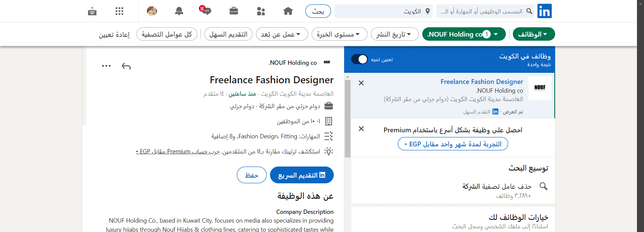Open the Premium account trial link in insights

[178, 151]
